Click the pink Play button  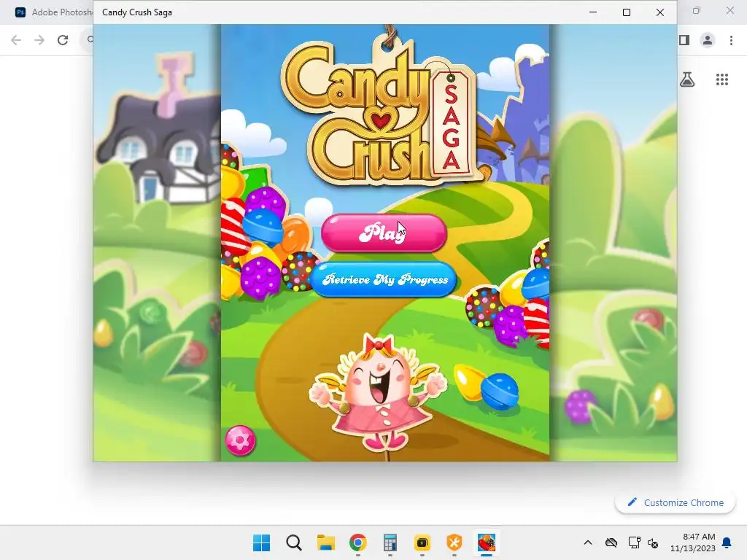tap(384, 233)
